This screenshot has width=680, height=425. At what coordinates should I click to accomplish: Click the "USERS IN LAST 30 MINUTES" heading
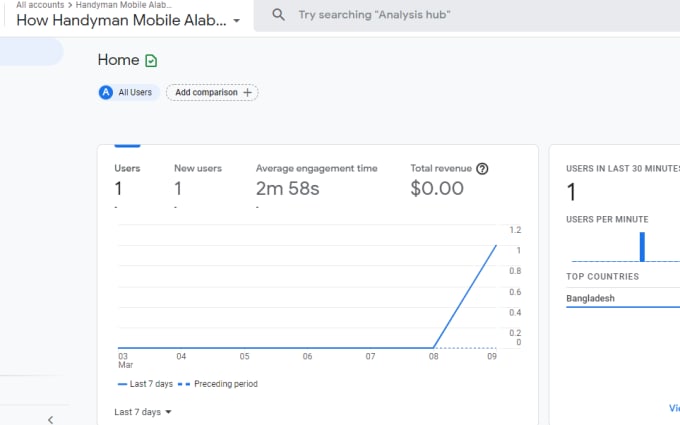(623, 169)
